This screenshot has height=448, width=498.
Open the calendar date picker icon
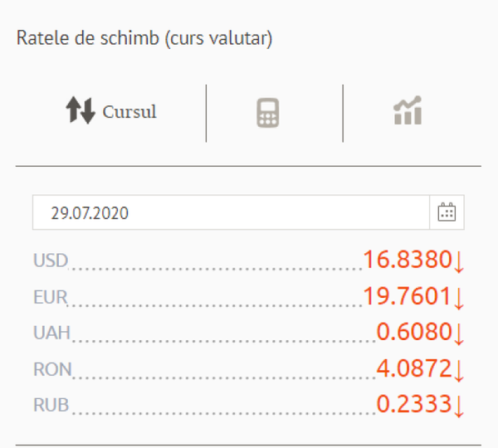447,212
